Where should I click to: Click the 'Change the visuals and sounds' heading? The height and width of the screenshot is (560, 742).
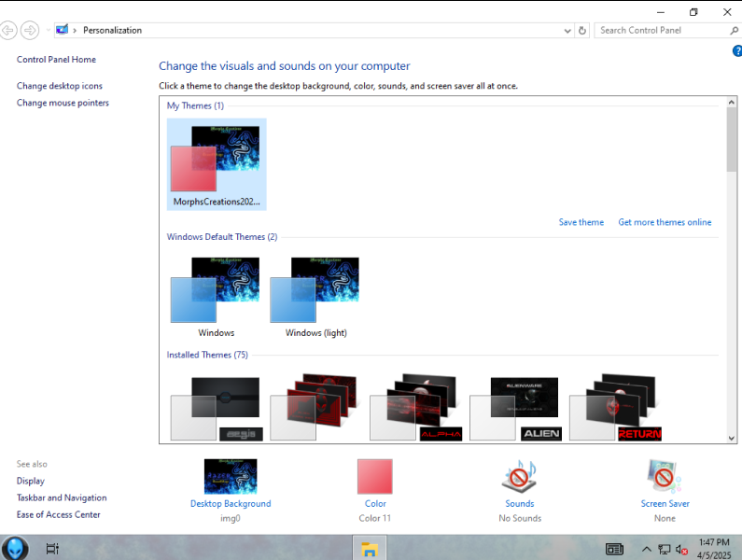click(x=285, y=65)
